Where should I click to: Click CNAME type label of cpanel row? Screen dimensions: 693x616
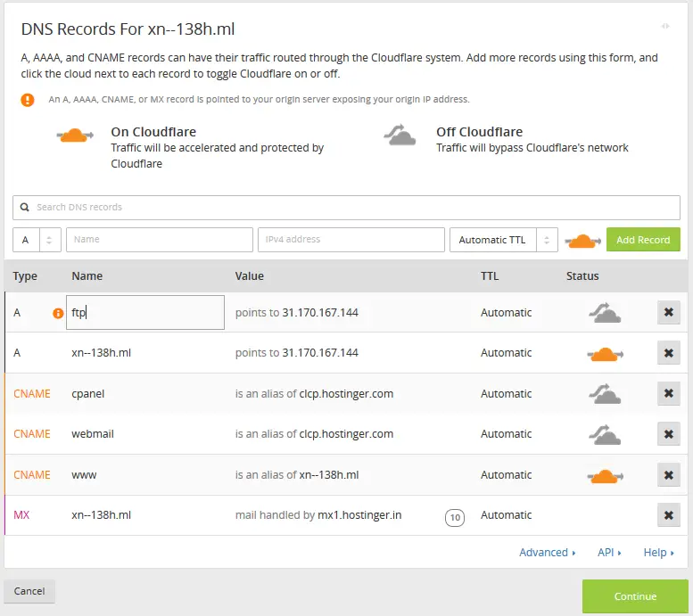[x=32, y=394]
